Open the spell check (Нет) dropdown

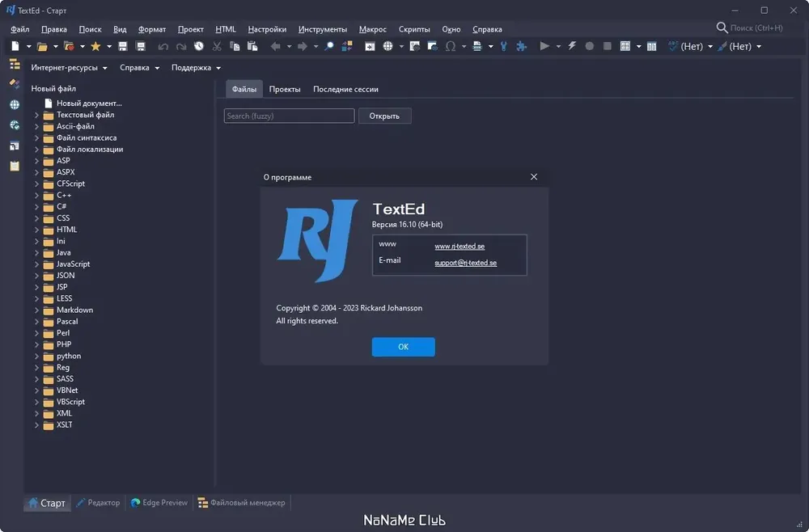(x=710, y=47)
